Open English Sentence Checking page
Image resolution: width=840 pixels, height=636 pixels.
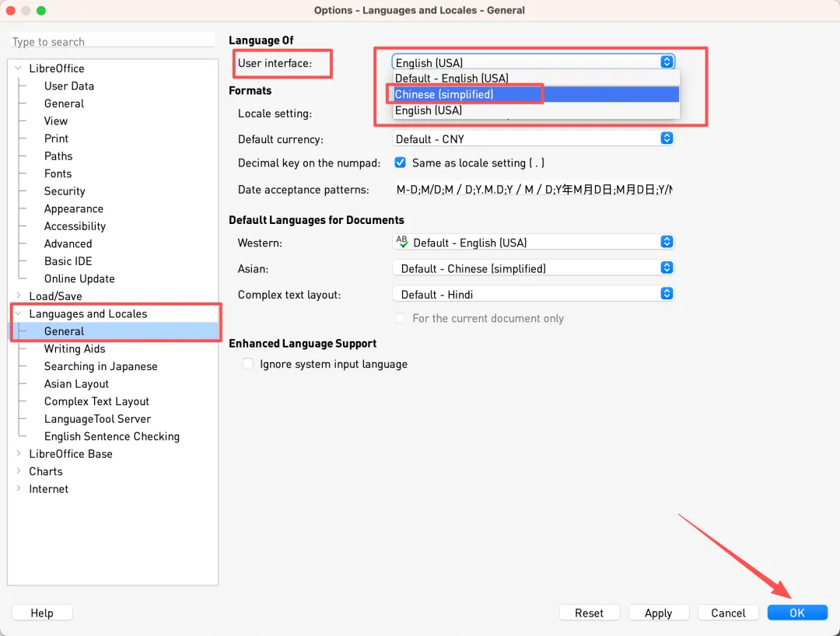point(112,436)
